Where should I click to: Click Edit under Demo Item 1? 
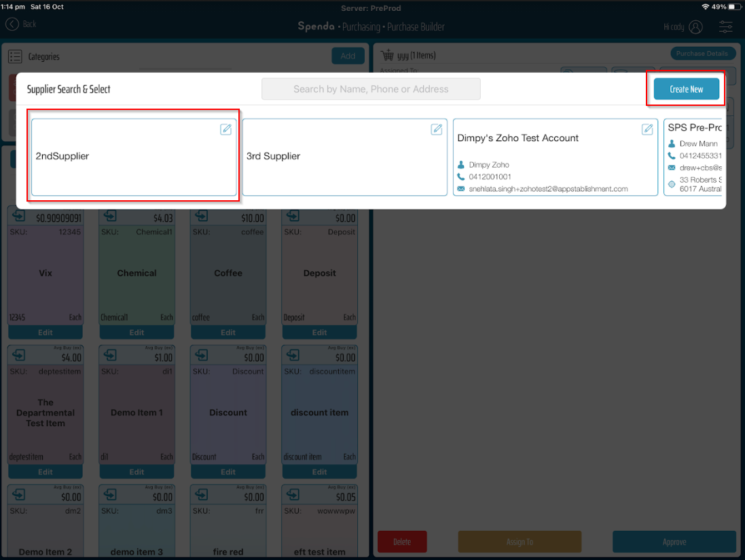click(x=137, y=472)
